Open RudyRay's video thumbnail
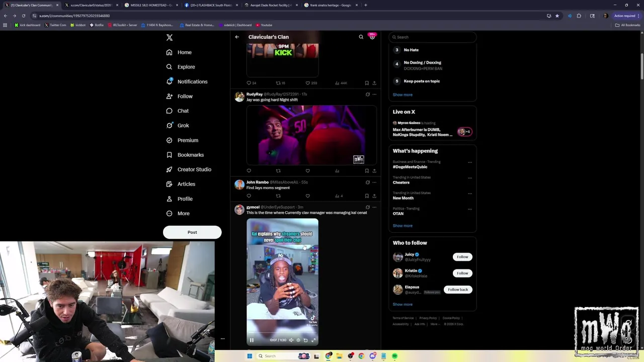Viewport: 644px width, 362px height. point(311,135)
